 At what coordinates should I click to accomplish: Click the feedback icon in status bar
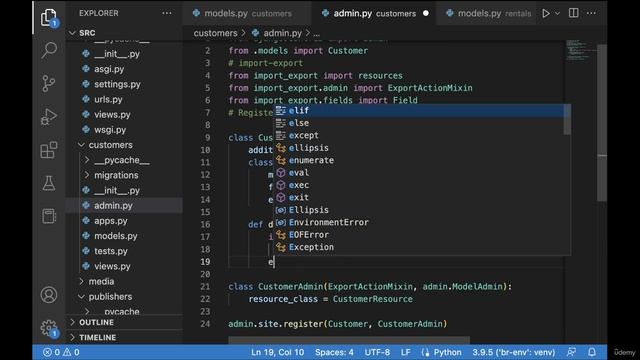(x=571, y=352)
